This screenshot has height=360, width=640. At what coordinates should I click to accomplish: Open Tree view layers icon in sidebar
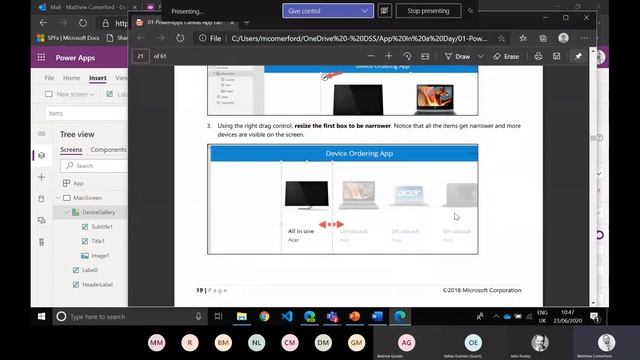[x=42, y=156]
